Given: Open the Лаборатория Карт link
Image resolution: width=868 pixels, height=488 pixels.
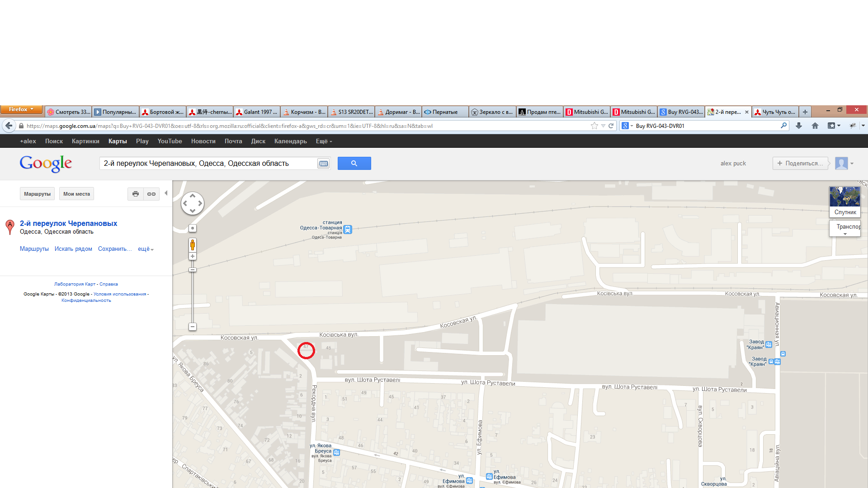Looking at the screenshot, I should 75,284.
